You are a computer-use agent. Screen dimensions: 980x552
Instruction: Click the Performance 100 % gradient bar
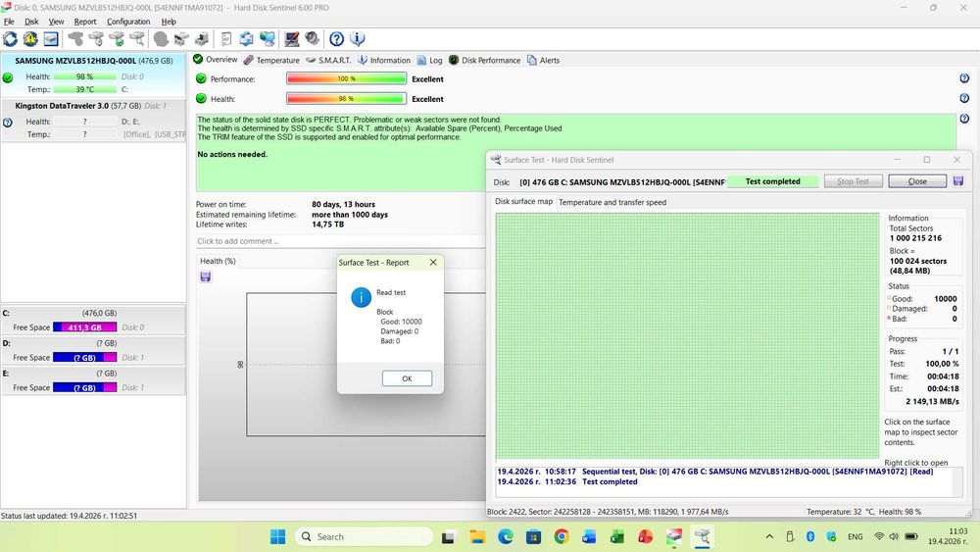click(x=346, y=78)
